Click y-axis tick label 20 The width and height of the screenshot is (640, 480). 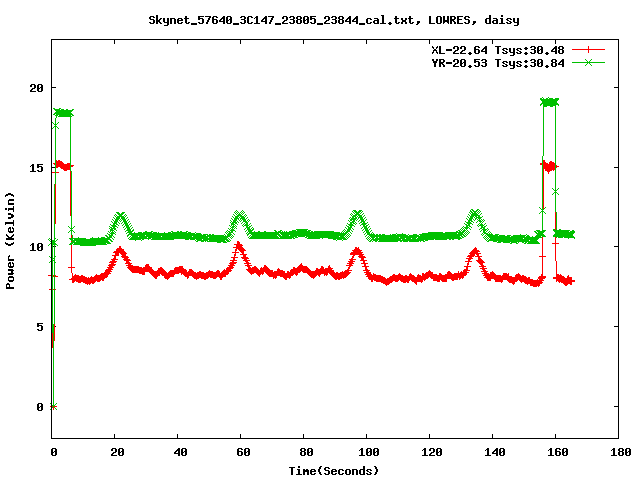click(36, 88)
